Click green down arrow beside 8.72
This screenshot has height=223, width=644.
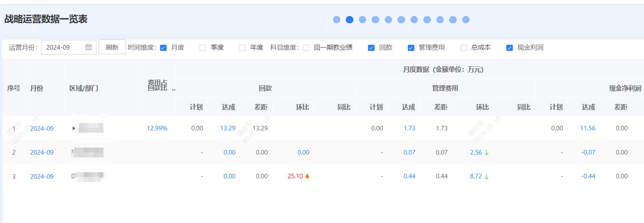click(486, 177)
